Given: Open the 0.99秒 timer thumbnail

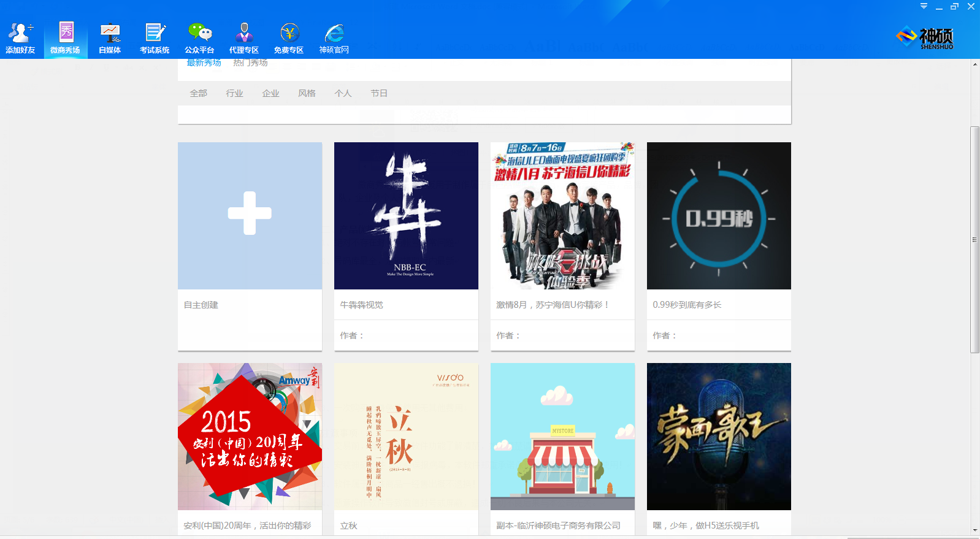Looking at the screenshot, I should click(x=719, y=216).
